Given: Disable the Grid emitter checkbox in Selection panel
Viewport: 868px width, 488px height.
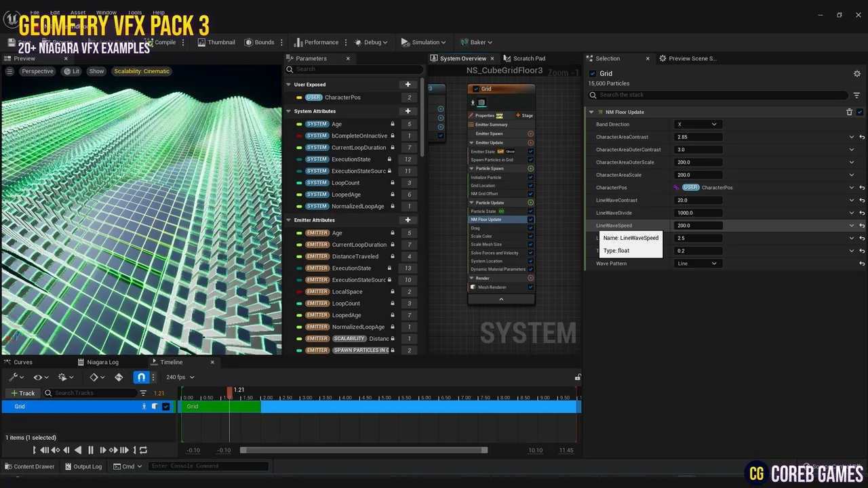Looking at the screenshot, I should (593, 73).
